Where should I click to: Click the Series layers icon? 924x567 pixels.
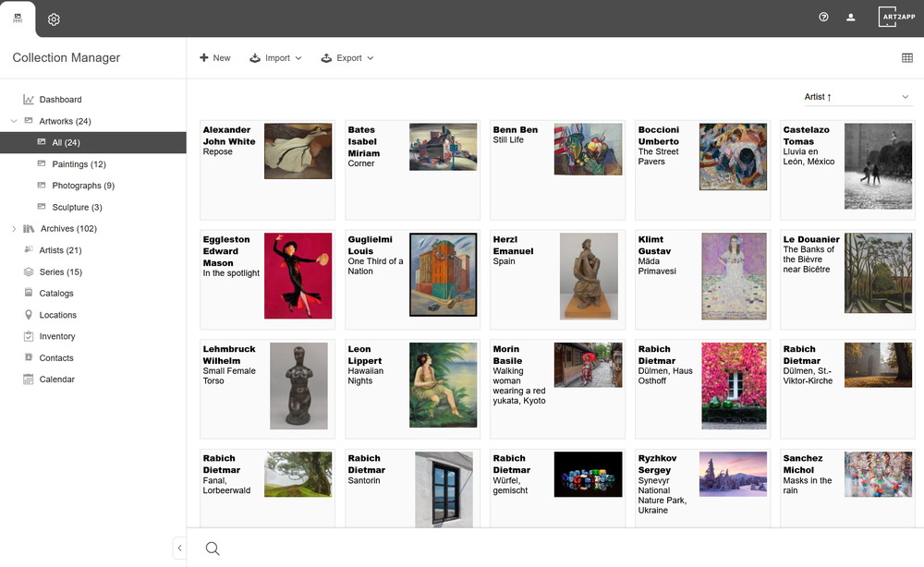pyautogui.click(x=29, y=271)
